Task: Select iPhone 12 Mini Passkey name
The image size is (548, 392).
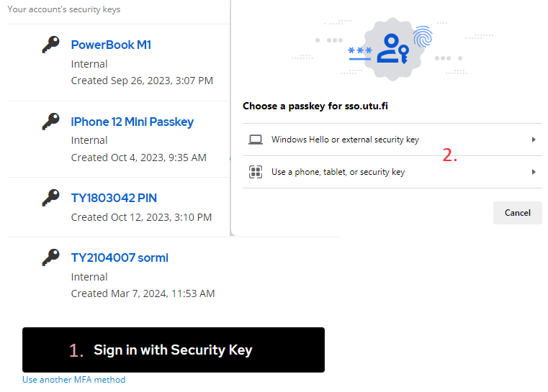Action: pyautogui.click(x=132, y=122)
